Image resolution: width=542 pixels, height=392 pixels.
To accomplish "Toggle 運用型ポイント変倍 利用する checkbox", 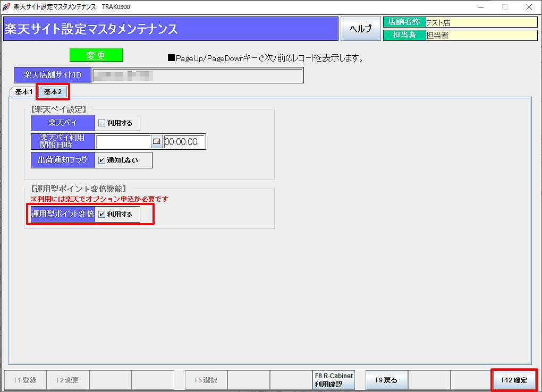I will (x=102, y=215).
